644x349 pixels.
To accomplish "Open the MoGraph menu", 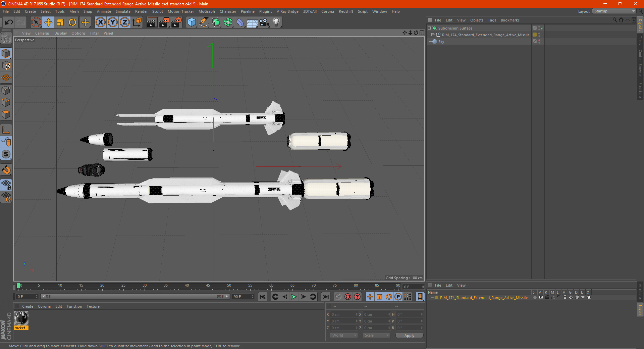I will [x=207, y=11].
